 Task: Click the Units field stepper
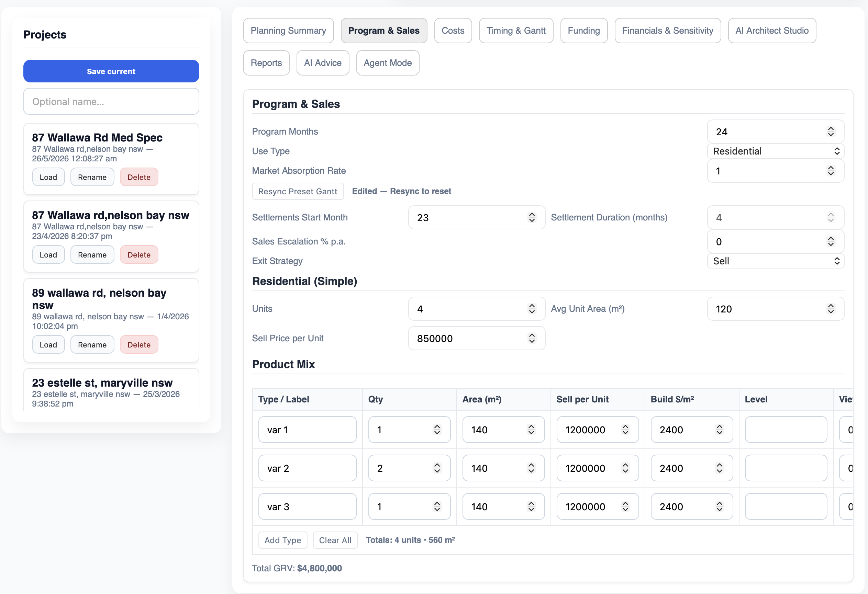(x=532, y=309)
